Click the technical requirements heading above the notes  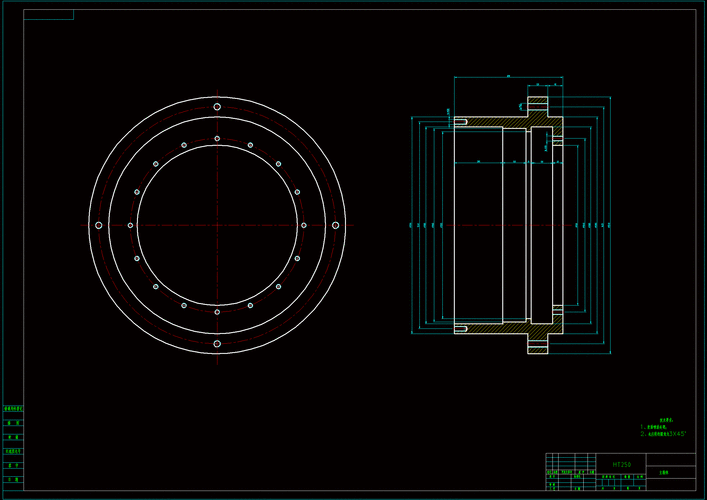[666, 421]
